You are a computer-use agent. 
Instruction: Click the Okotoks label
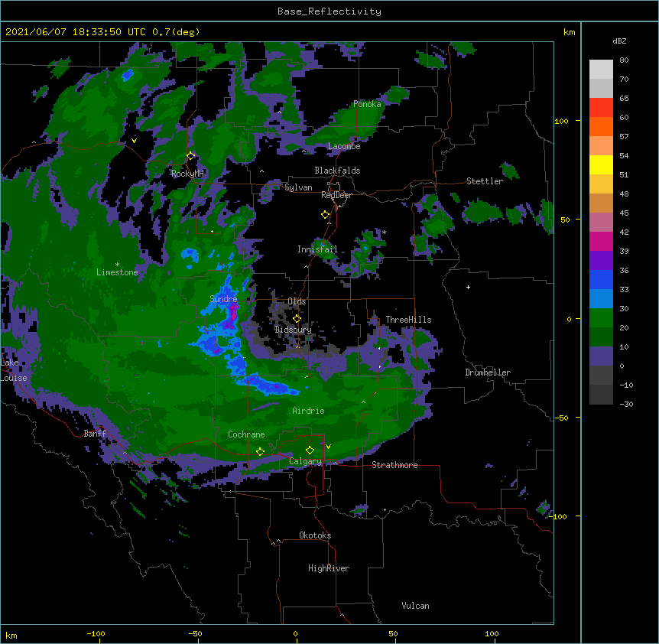pos(315,535)
